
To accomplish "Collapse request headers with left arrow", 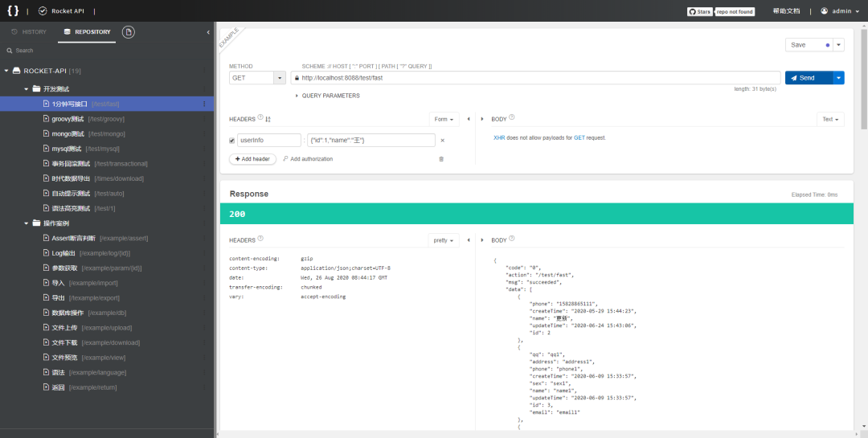I will click(x=469, y=119).
